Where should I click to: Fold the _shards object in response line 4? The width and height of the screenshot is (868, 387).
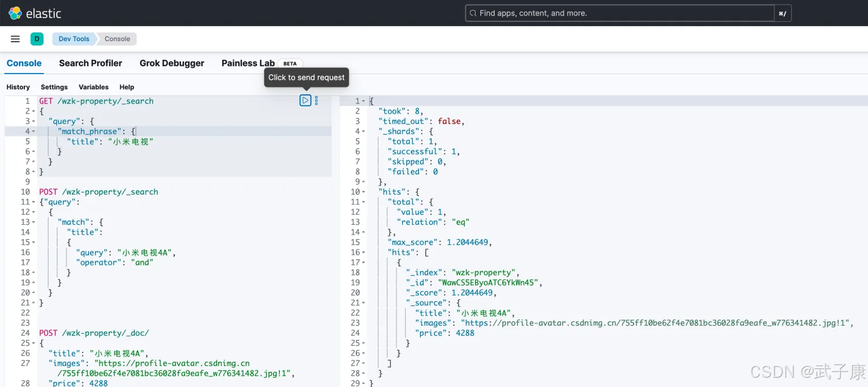pos(363,132)
